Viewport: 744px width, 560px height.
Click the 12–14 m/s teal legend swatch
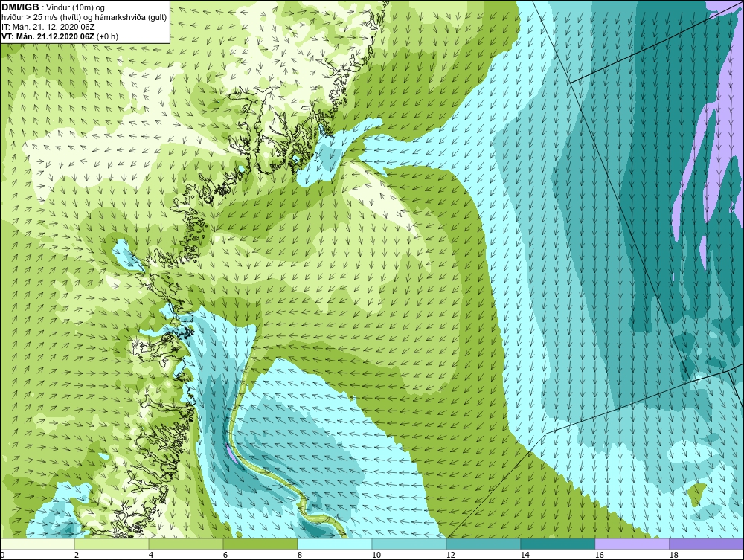pyautogui.click(x=483, y=544)
